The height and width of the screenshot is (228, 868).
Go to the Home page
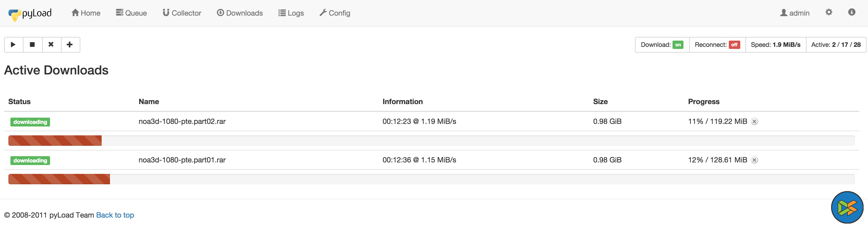pyautogui.click(x=86, y=13)
